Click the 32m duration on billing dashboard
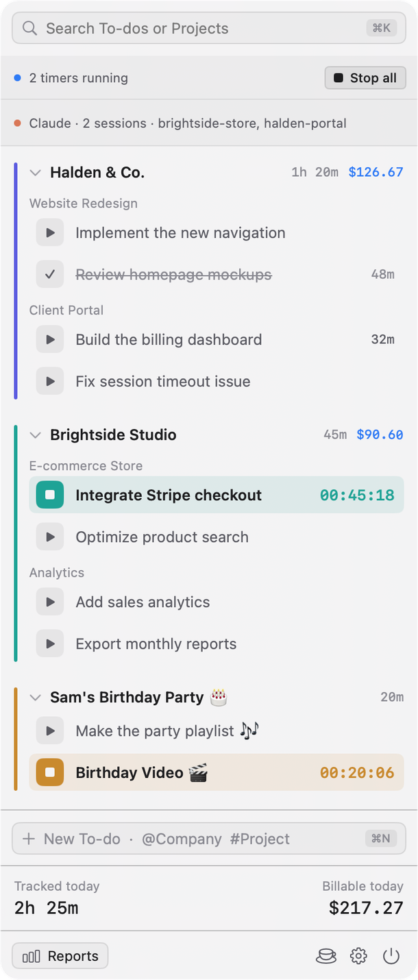The height and width of the screenshot is (980, 418). tap(382, 339)
